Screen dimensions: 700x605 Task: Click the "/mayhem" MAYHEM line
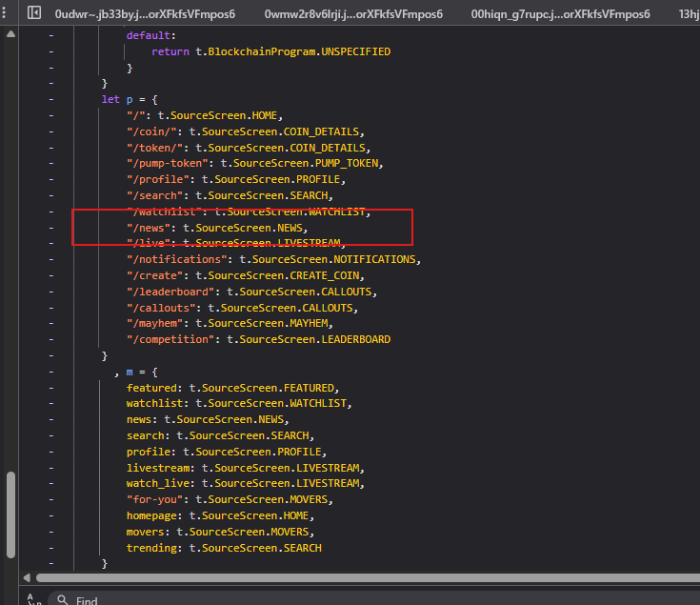230,323
